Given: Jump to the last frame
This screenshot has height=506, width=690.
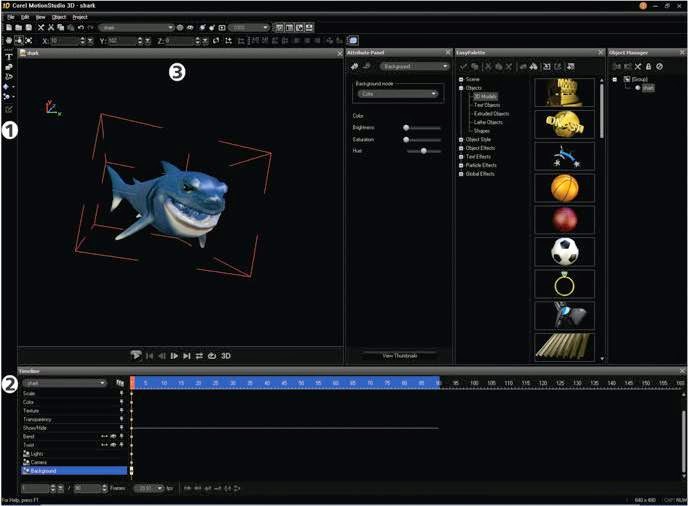Looking at the screenshot, I should pos(187,356).
